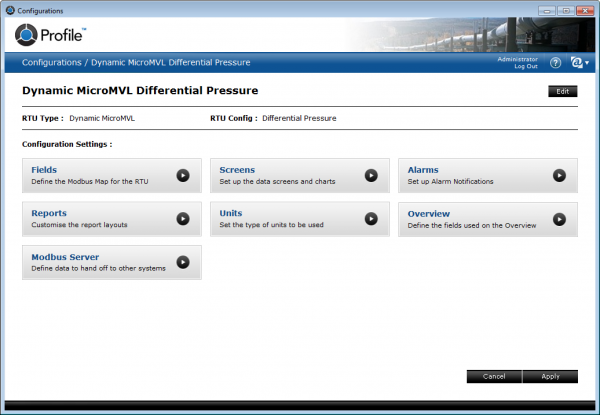Click the page title Dynamic MicroMVL Differential Pressure
The width and height of the screenshot is (600, 415).
coord(140,91)
